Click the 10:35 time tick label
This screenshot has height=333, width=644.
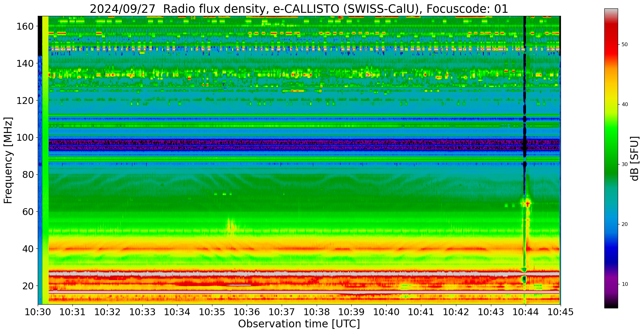click(212, 312)
